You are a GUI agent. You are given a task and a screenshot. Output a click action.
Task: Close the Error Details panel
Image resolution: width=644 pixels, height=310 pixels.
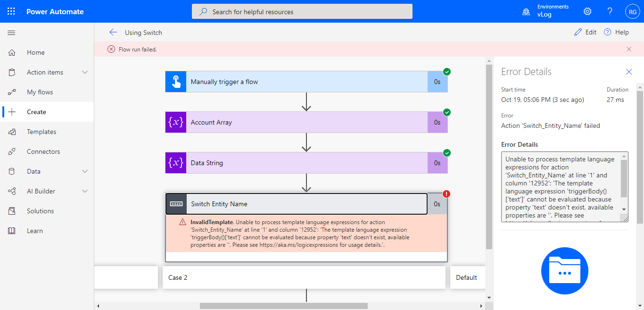point(628,72)
